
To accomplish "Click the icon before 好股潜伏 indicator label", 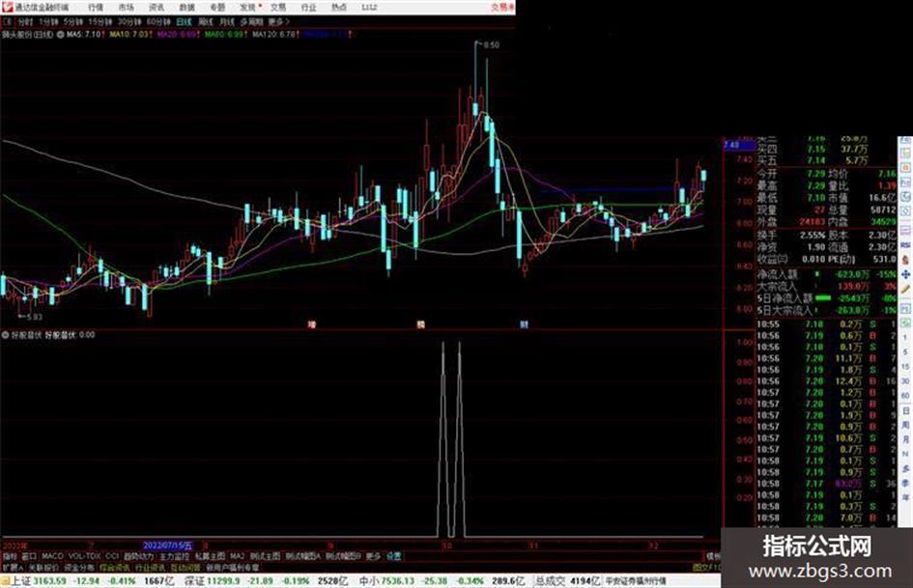I will point(5,335).
